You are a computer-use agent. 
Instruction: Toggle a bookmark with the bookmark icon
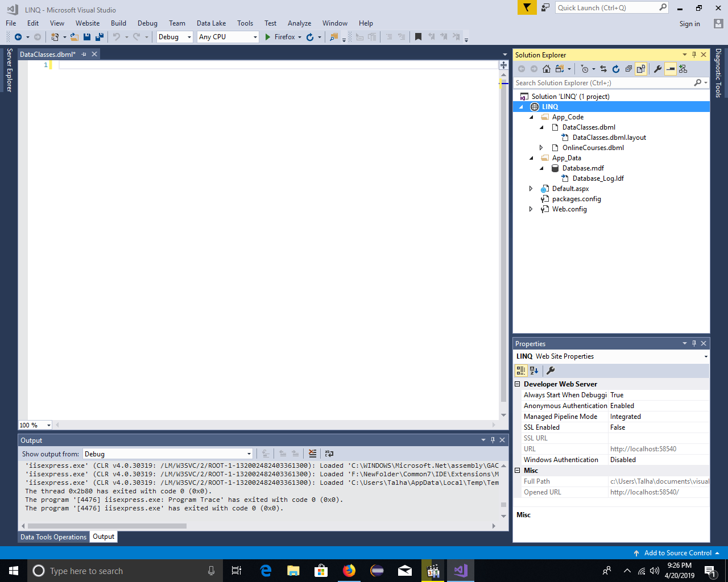click(418, 37)
